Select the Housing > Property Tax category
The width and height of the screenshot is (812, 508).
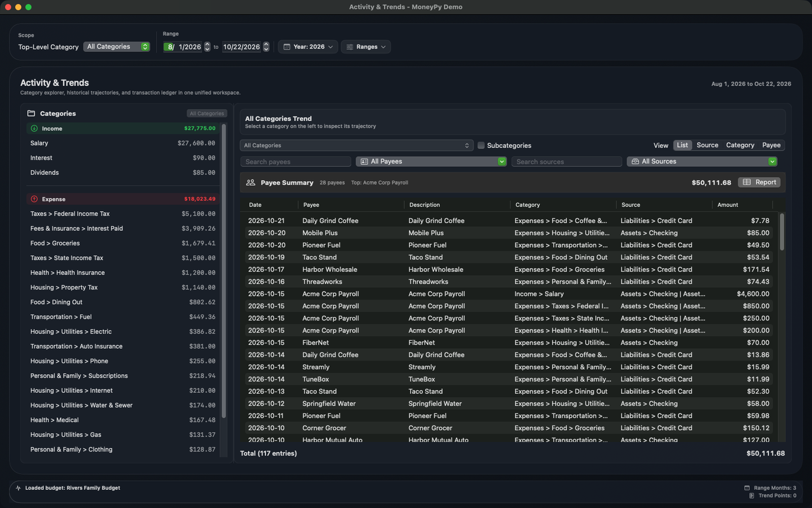[122, 287]
